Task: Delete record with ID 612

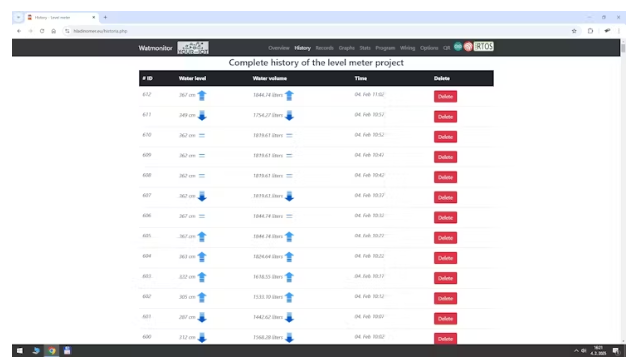Action: click(x=445, y=96)
